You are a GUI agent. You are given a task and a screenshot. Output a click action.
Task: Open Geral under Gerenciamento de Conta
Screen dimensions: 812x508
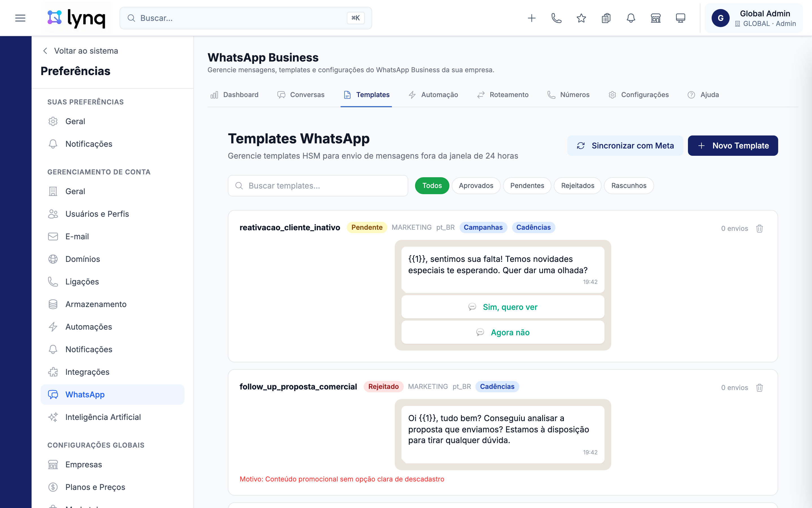tap(112, 191)
